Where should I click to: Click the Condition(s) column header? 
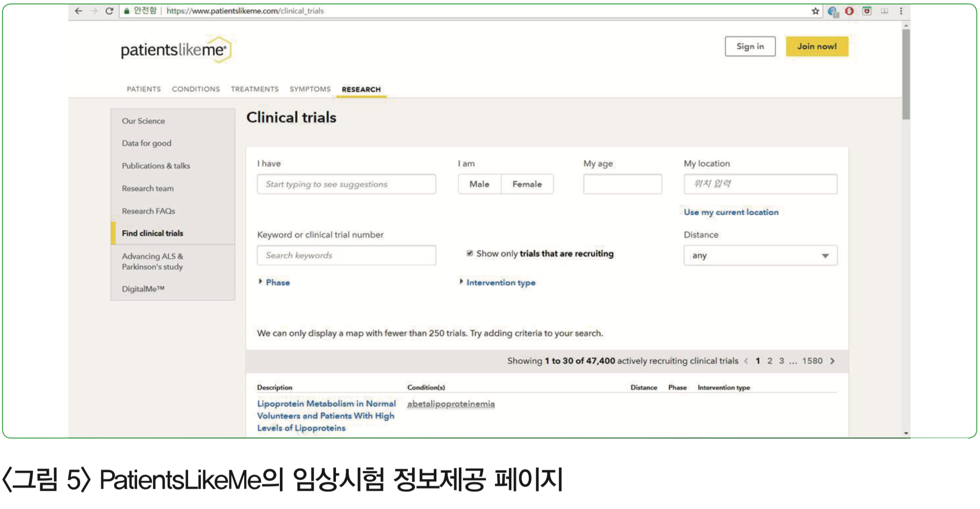pyautogui.click(x=426, y=388)
